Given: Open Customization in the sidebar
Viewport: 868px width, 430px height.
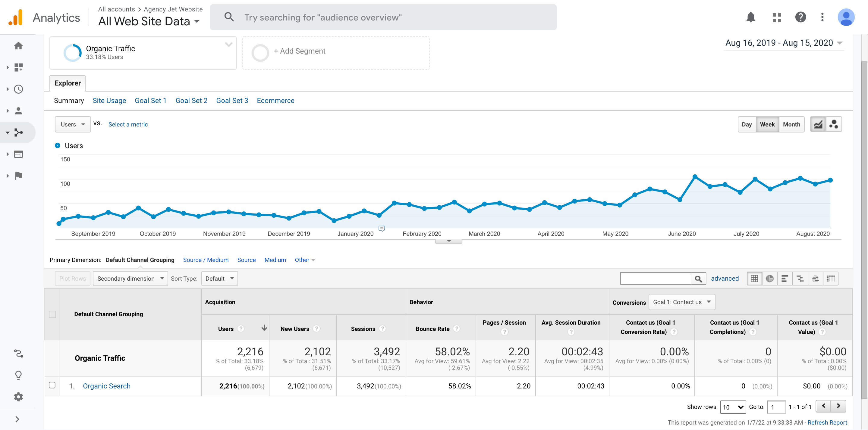Looking at the screenshot, I should click(18, 67).
